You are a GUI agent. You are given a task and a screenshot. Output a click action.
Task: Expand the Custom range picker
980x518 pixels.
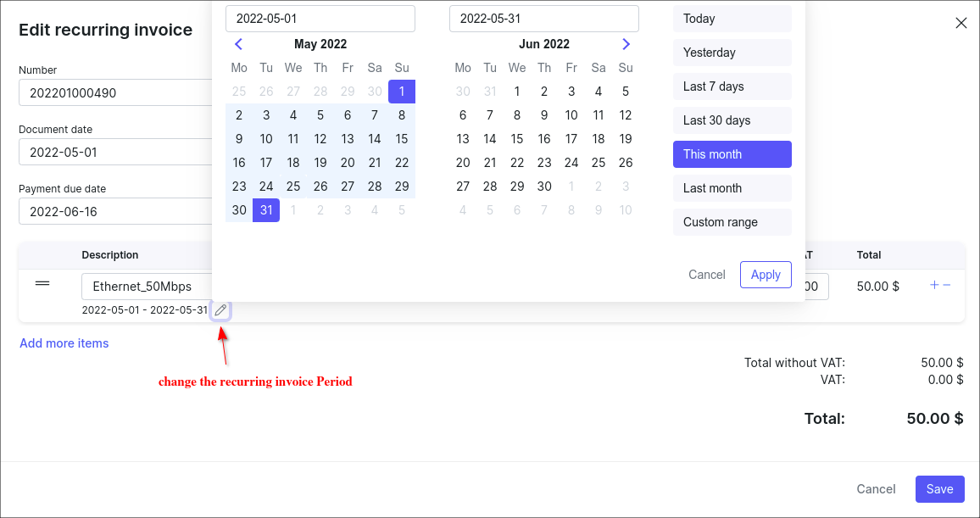[732, 221]
